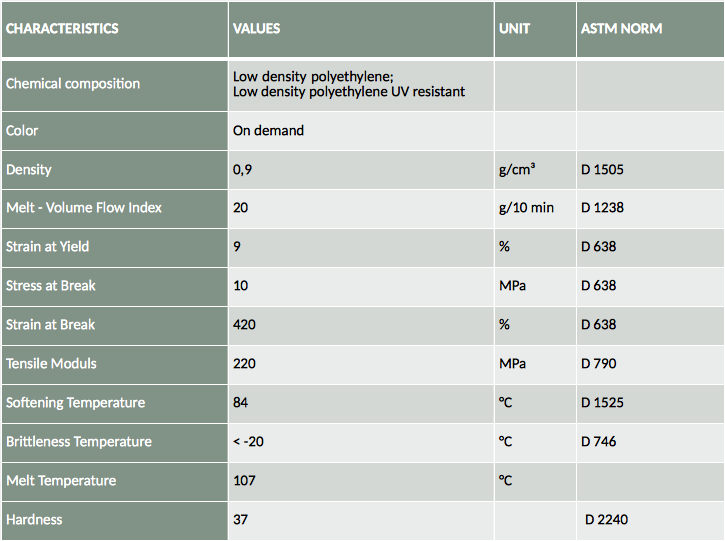725x541 pixels.
Task: Select the Melt - Volume Flow Index label
Action: click(x=84, y=208)
